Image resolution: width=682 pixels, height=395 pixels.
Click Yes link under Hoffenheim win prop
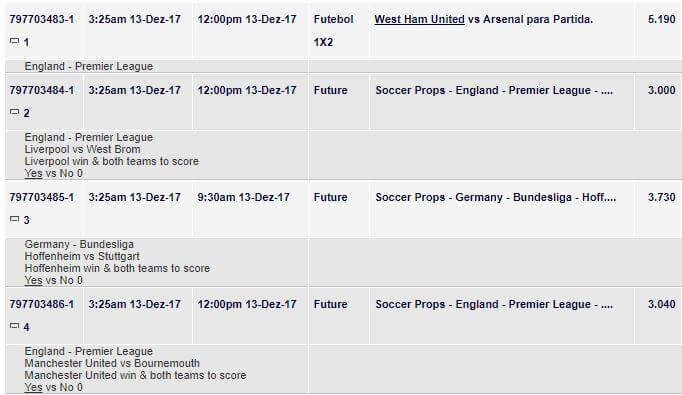tap(33, 280)
